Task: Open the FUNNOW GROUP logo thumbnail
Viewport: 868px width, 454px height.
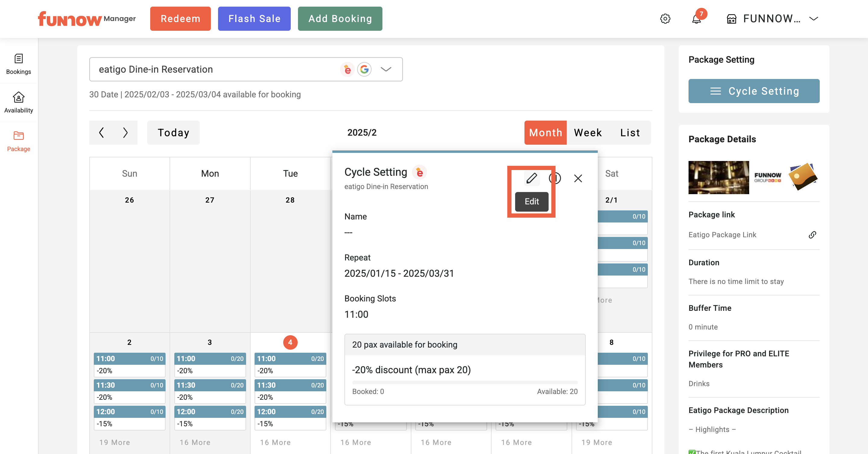Action: (x=767, y=178)
